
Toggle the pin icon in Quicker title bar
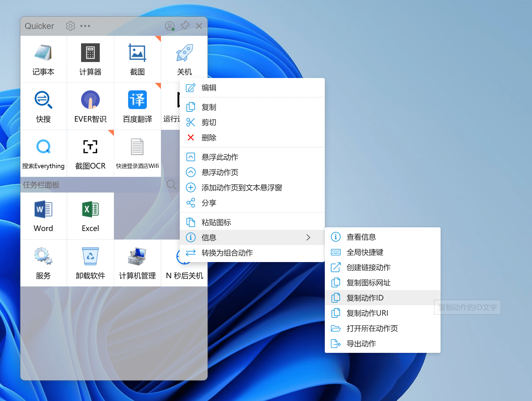click(185, 26)
